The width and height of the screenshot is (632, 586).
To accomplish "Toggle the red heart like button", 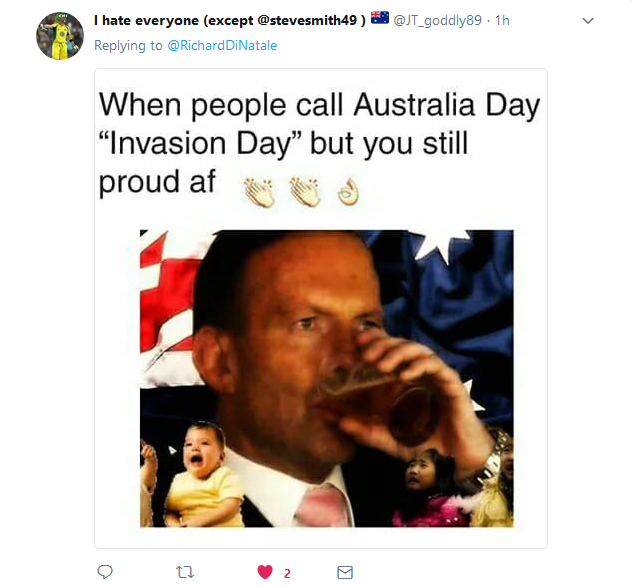I will (x=265, y=572).
